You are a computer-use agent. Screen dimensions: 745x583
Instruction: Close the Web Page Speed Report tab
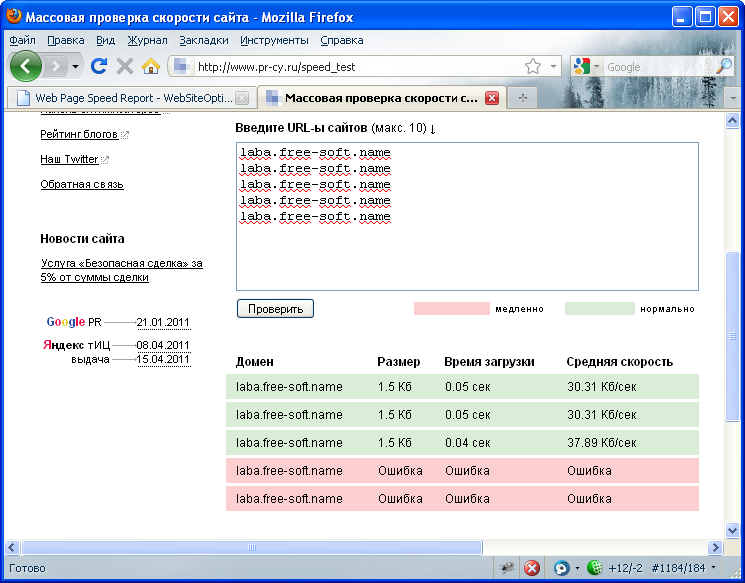pos(242,98)
